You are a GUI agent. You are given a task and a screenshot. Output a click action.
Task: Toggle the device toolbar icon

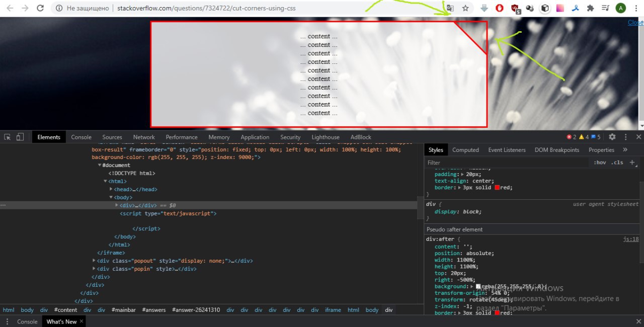tap(20, 137)
